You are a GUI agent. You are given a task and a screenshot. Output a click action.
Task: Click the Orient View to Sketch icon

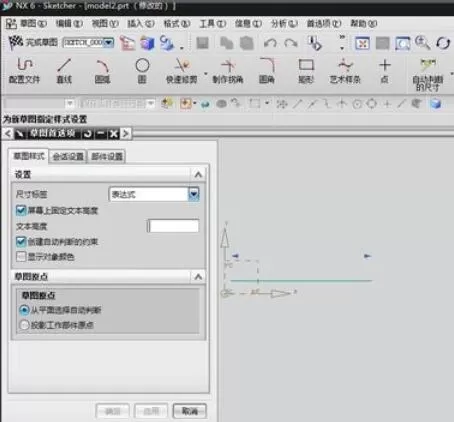pos(127,43)
